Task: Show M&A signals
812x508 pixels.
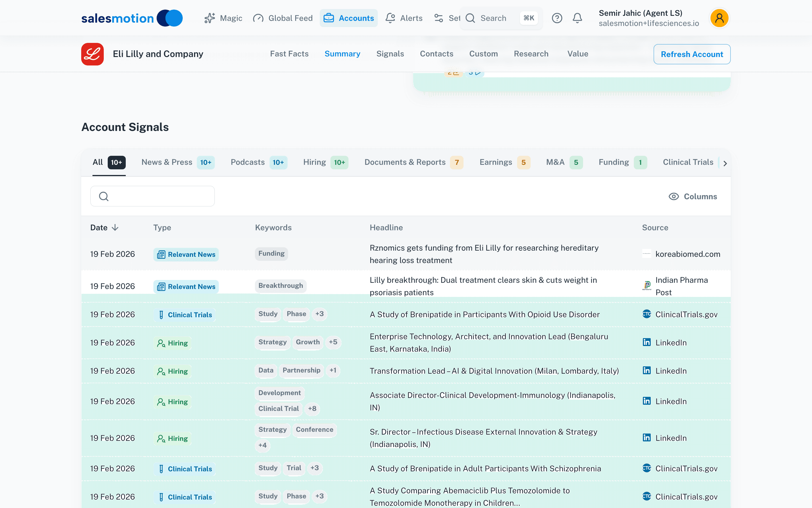Action: (x=564, y=163)
